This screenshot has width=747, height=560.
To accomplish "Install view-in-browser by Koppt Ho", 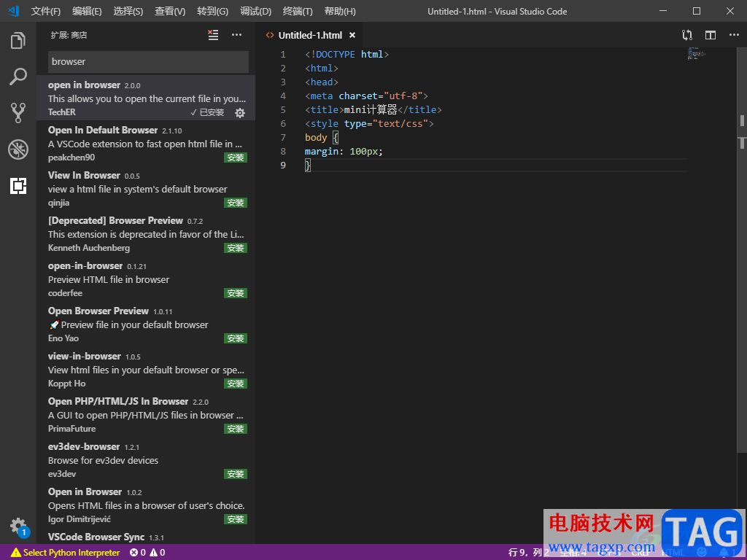I will (x=236, y=384).
